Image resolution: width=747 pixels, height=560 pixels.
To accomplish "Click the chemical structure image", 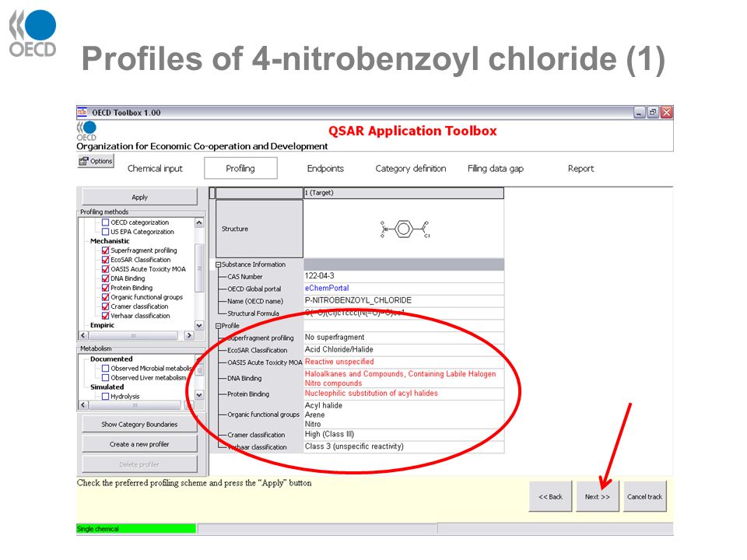I will pos(405,229).
